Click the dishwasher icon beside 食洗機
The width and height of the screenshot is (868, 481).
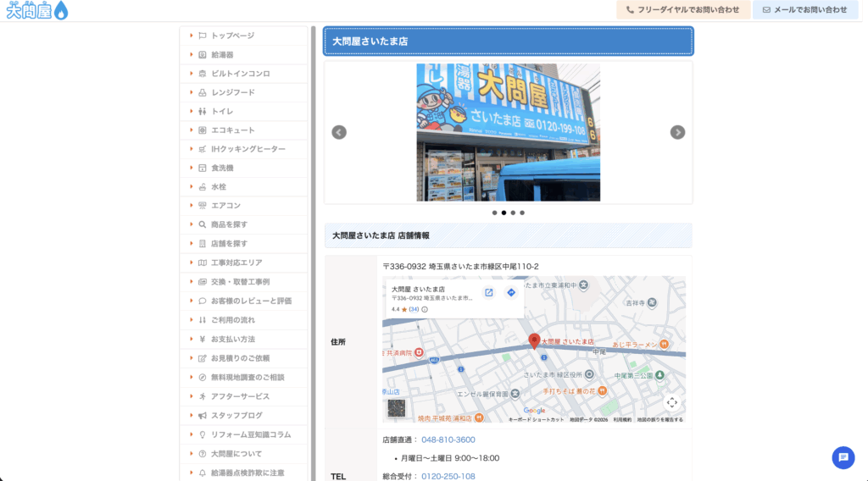point(202,168)
